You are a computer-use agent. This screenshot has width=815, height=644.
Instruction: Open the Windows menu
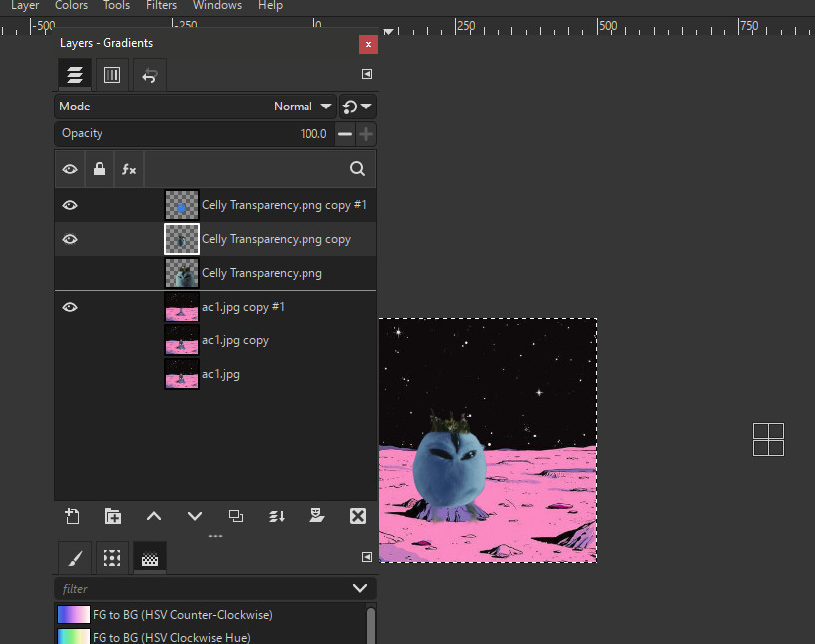[x=217, y=6]
